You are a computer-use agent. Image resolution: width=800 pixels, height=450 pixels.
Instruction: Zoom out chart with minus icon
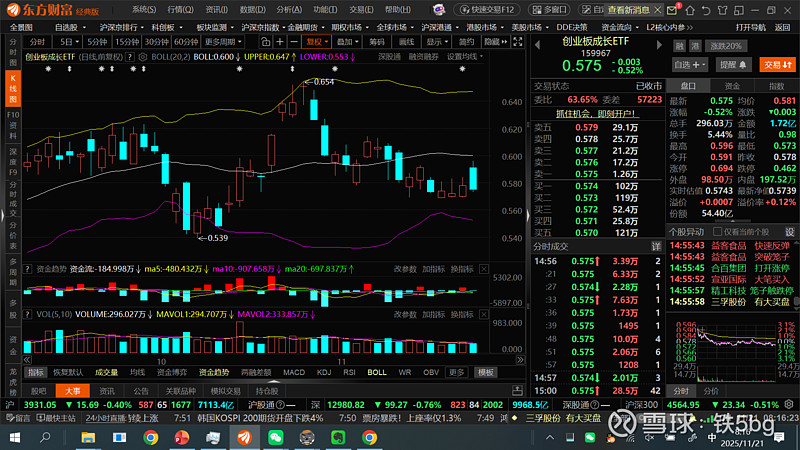(293, 42)
